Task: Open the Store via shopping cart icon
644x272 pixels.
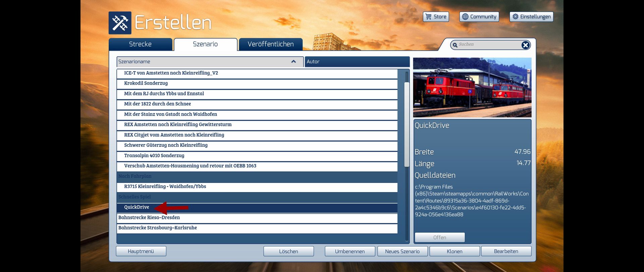Action: [428, 16]
